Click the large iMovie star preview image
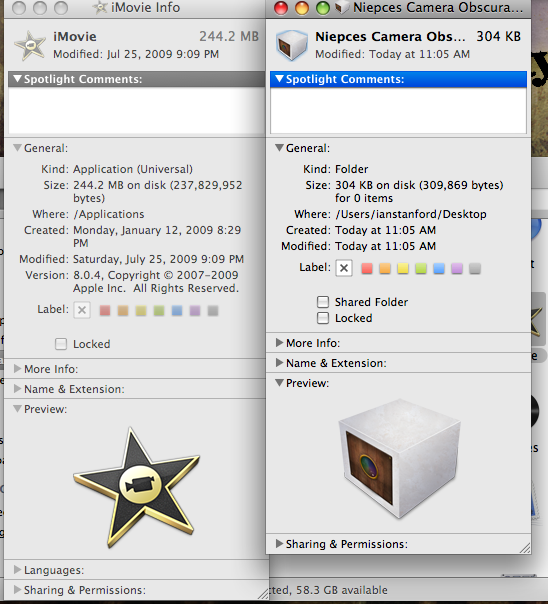The image size is (548, 604). [x=137, y=487]
